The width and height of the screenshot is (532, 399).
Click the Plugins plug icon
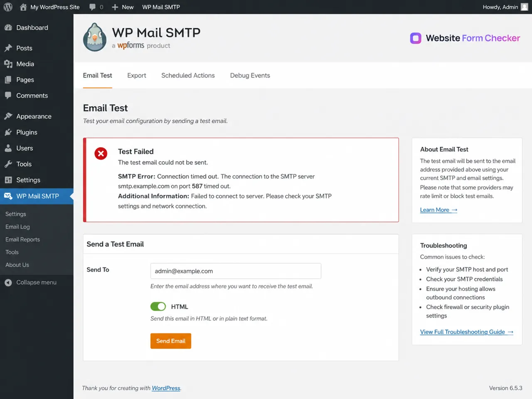pyautogui.click(x=8, y=132)
